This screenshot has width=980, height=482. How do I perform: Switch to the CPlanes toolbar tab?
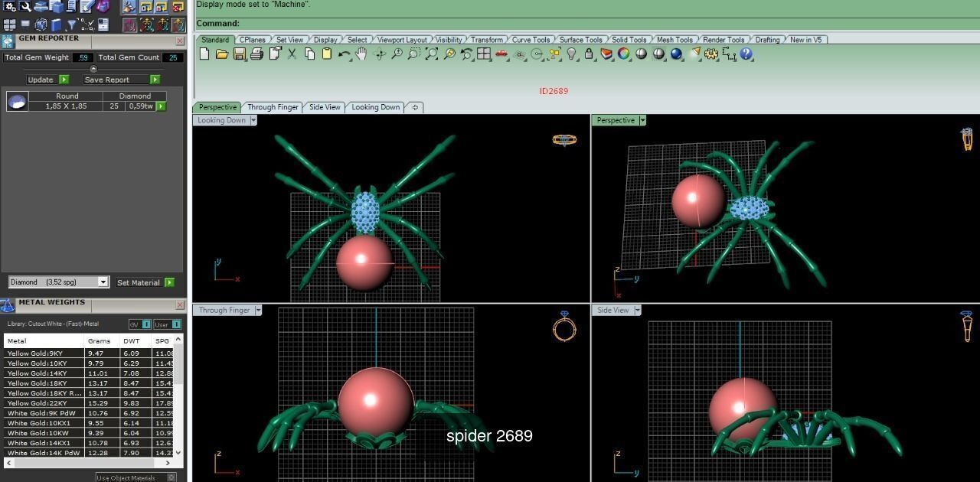pyautogui.click(x=252, y=40)
